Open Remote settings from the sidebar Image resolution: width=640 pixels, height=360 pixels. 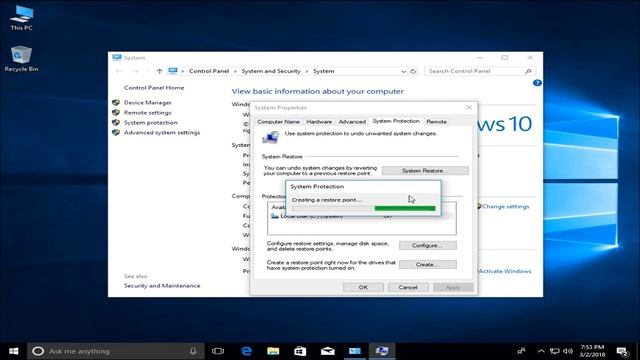pos(147,113)
